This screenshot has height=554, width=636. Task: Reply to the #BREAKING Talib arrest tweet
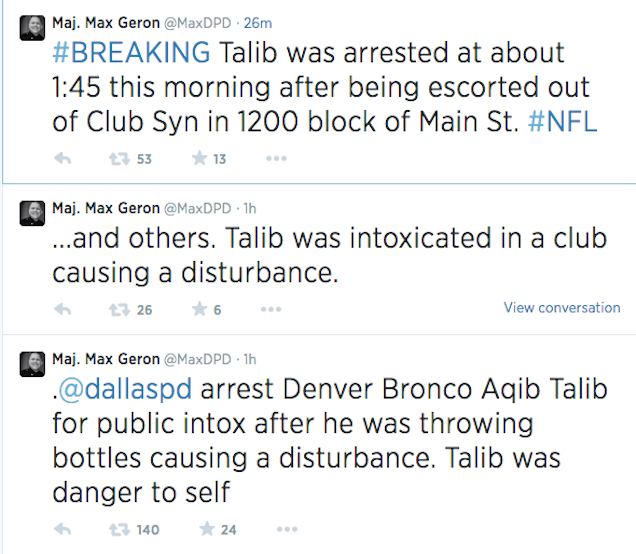[62, 159]
